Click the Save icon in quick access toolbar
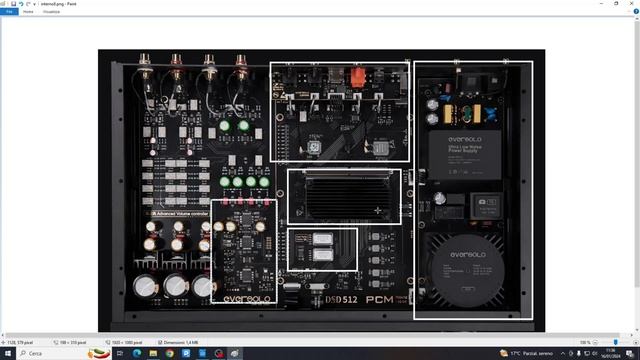The image size is (640, 360). (13, 4)
